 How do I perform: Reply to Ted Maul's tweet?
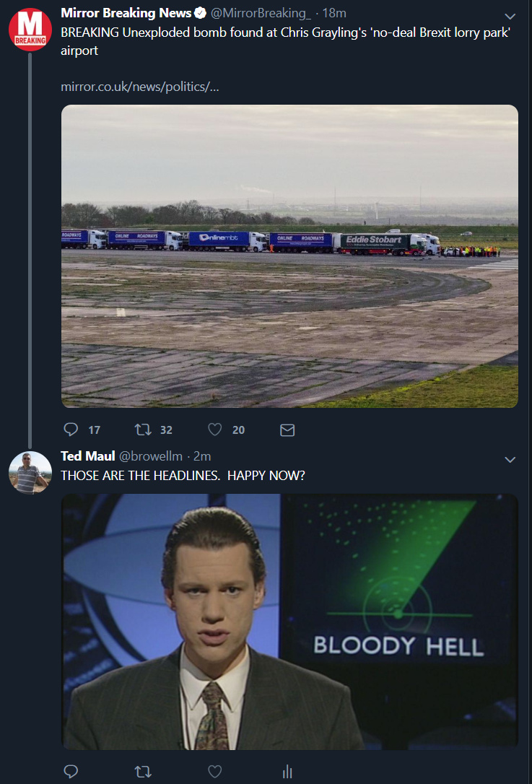[71, 771]
